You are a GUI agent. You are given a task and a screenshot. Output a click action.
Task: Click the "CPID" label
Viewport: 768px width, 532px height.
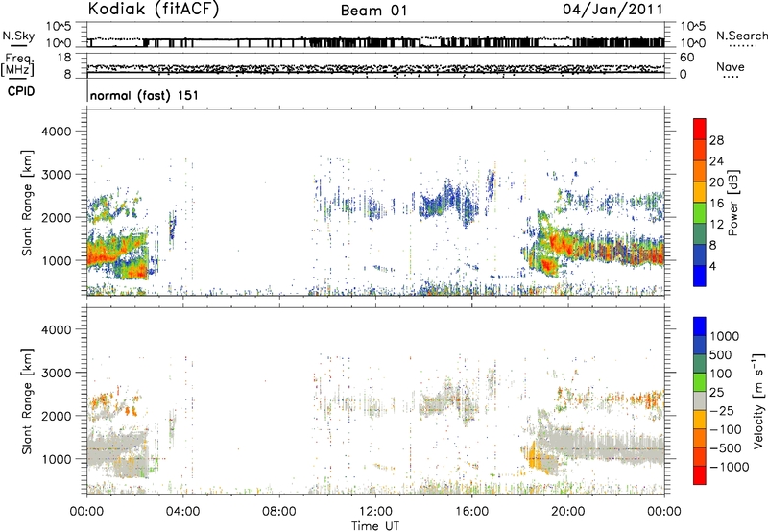(21, 91)
